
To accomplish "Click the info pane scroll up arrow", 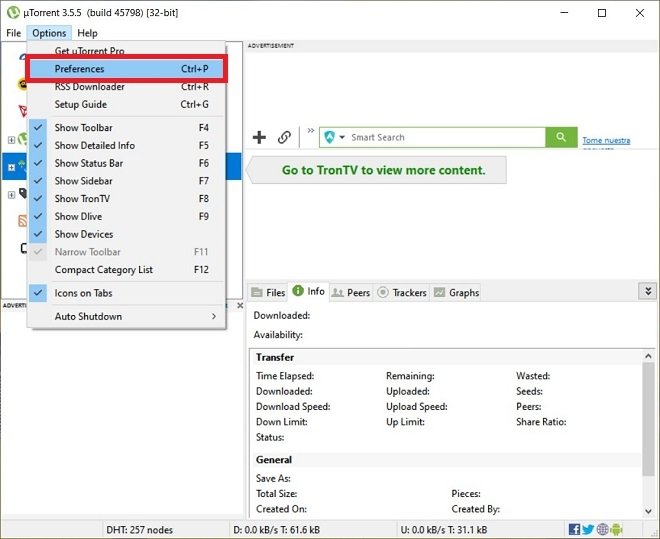I will 648,356.
